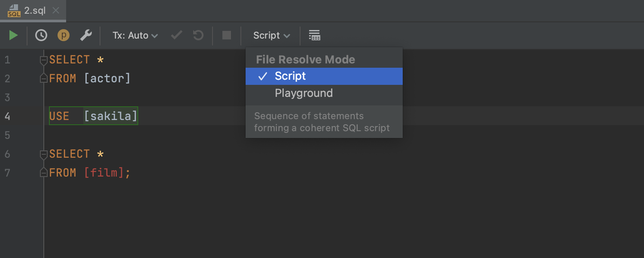
Task: Collapse the first SELECT statement fold marker
Action: tap(43, 60)
